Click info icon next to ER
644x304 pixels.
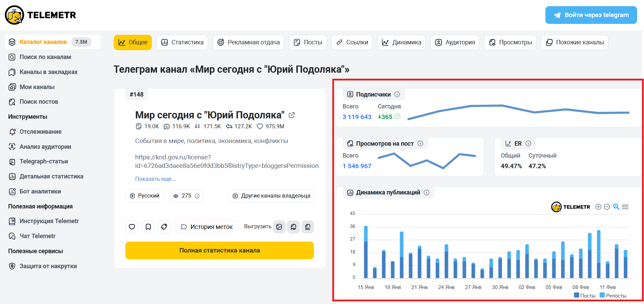click(528, 144)
